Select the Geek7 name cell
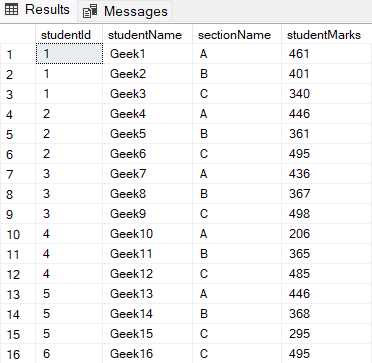 147,174
